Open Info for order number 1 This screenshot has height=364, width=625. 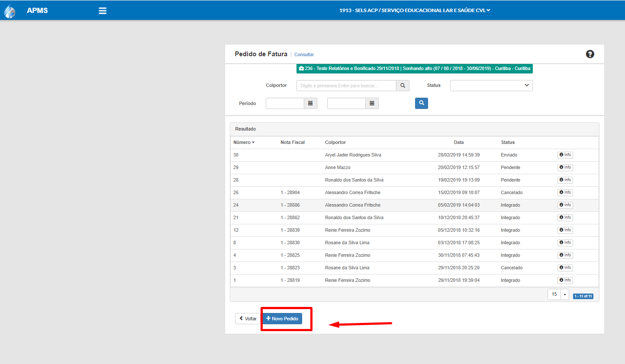pos(565,280)
